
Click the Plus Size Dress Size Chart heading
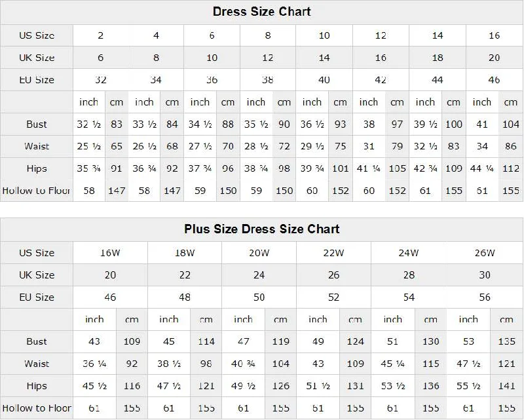[261, 229]
